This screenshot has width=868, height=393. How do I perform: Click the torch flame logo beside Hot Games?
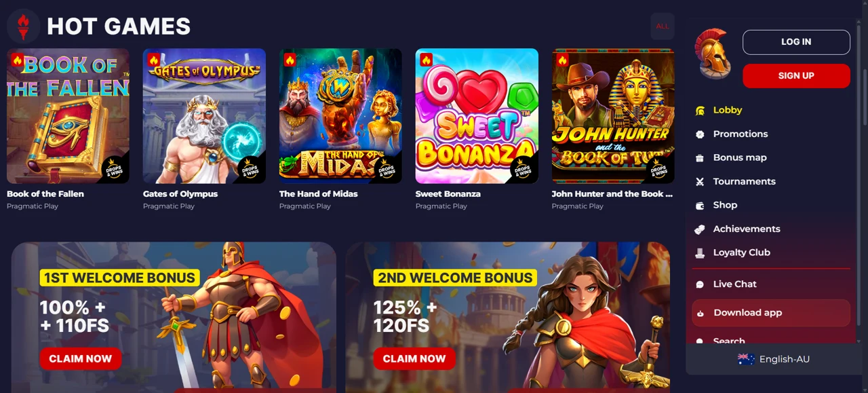coord(23,26)
